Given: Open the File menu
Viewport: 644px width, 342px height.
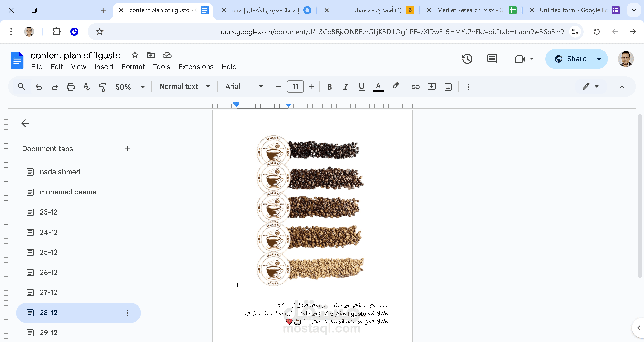Looking at the screenshot, I should click(x=37, y=67).
